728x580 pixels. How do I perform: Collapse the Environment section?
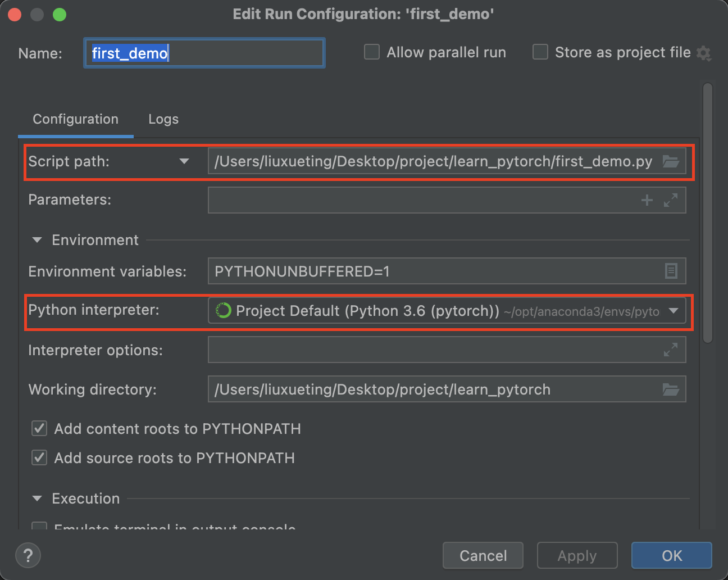click(37, 240)
